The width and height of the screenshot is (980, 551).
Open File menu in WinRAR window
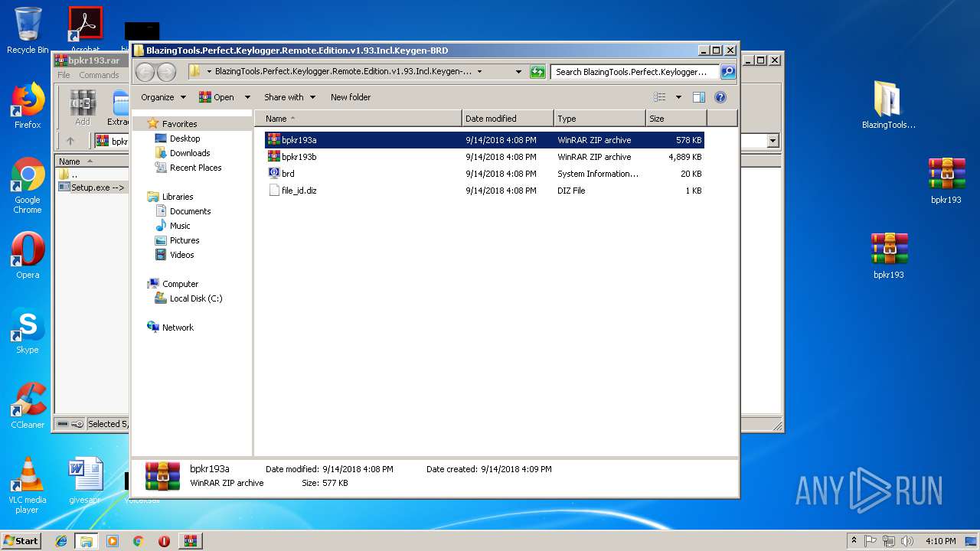tap(64, 75)
